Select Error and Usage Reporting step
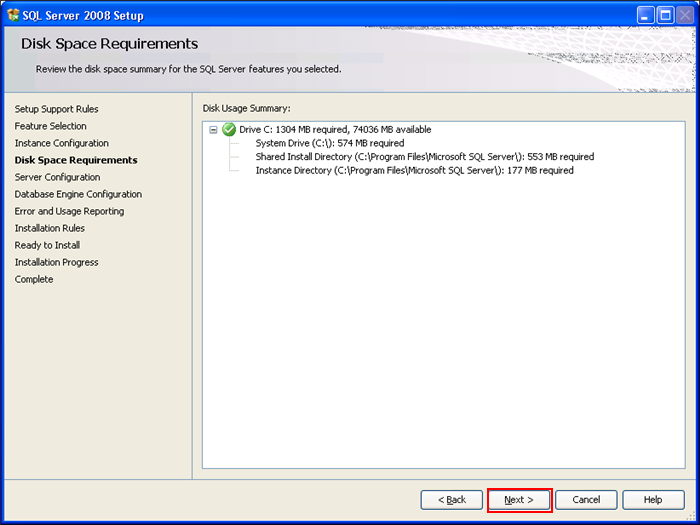This screenshot has width=700, height=525. (x=69, y=211)
